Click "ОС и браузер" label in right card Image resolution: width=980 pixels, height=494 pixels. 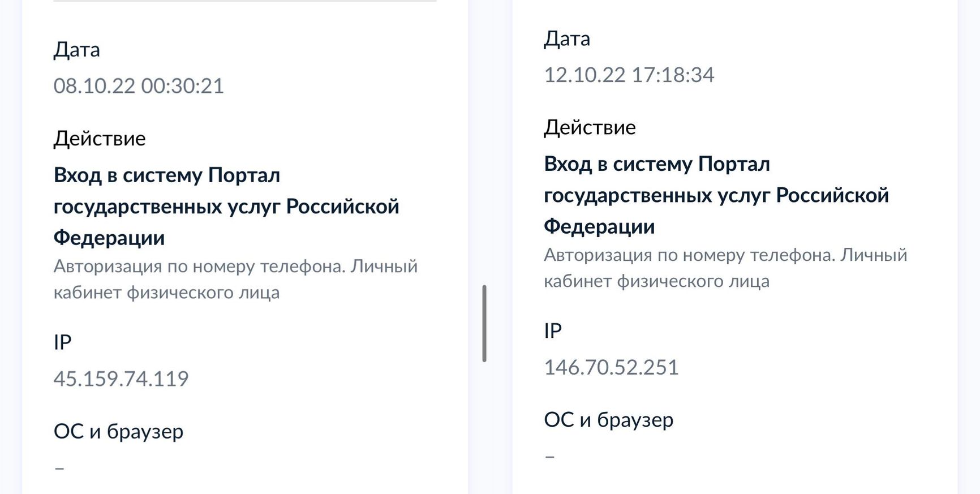[x=608, y=420]
